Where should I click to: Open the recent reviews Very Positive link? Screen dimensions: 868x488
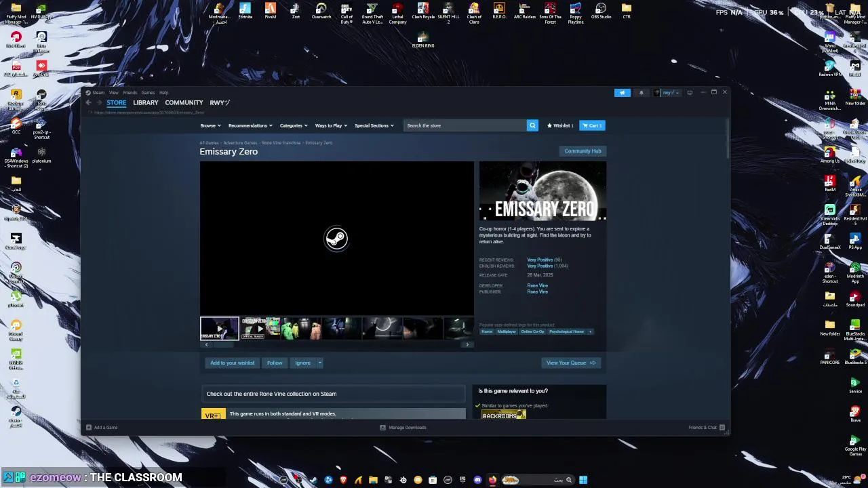click(x=540, y=260)
